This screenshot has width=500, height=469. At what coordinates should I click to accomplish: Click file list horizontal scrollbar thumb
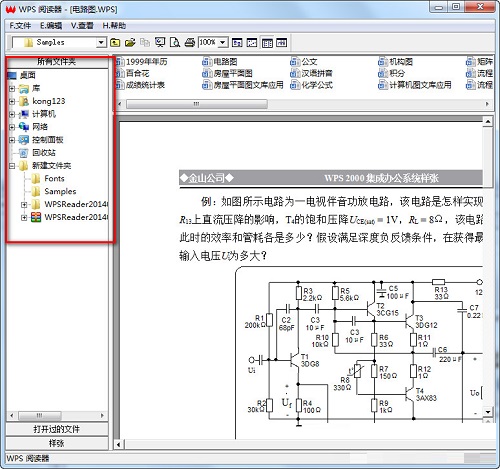click(197, 104)
